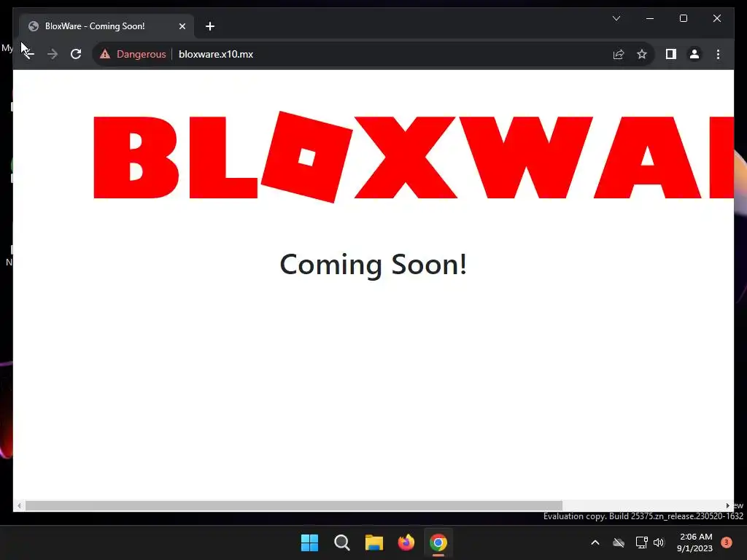Click the horizontal scrollbar thumb
The height and width of the screenshot is (560, 747).
point(294,505)
